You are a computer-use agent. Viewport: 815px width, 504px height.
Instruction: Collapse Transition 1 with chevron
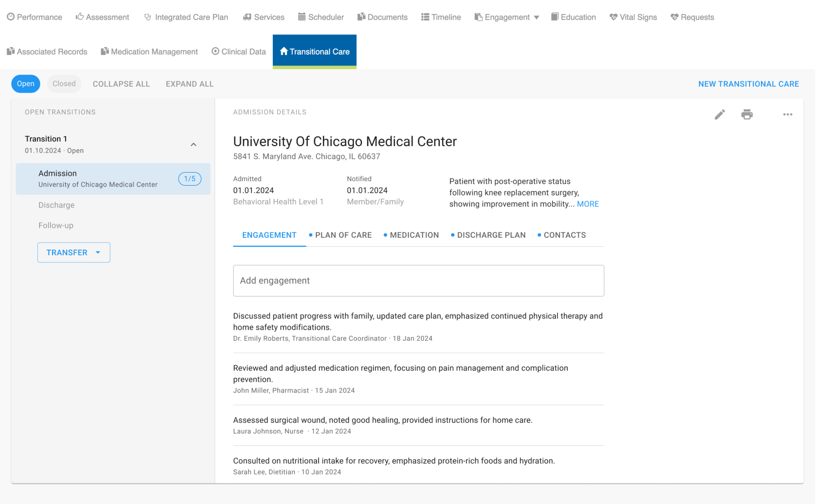click(x=194, y=145)
